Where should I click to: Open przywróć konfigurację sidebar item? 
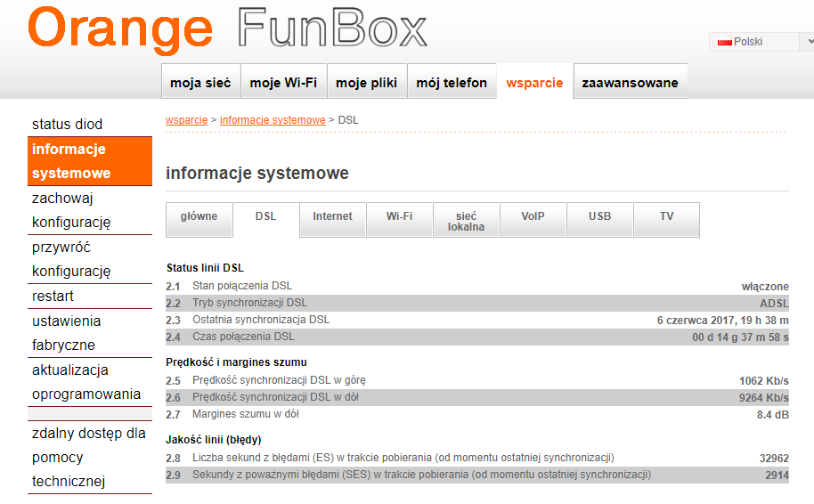90,259
